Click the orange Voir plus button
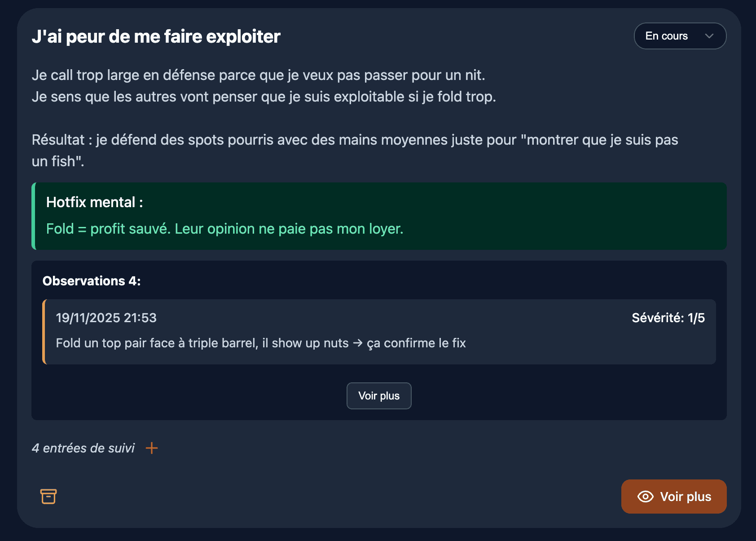The height and width of the screenshot is (541, 756). pos(673,497)
